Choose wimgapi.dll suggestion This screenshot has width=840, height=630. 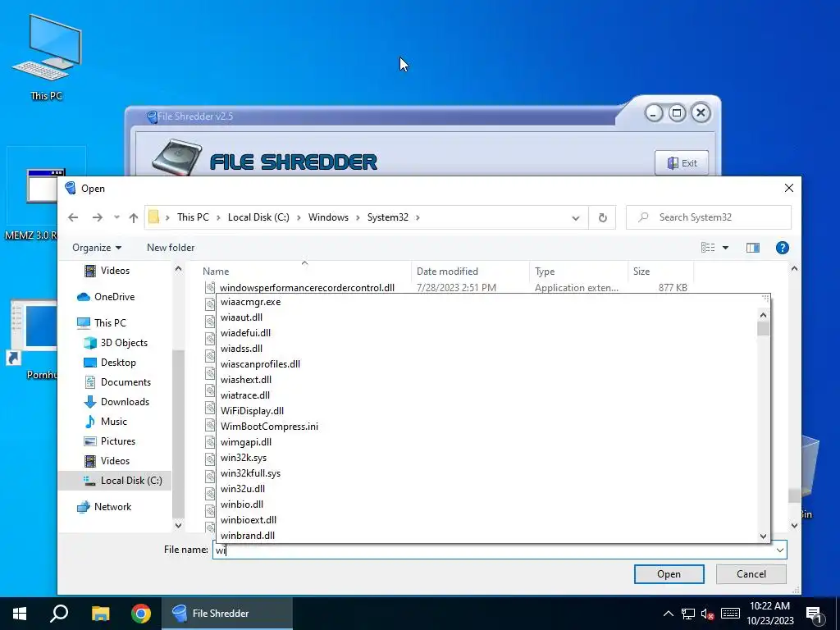tap(246, 442)
